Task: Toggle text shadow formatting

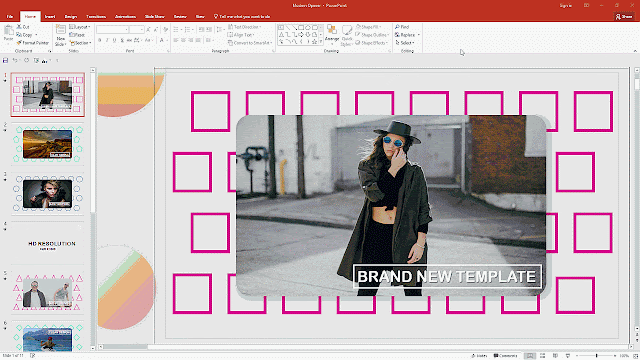Action: coord(122,40)
